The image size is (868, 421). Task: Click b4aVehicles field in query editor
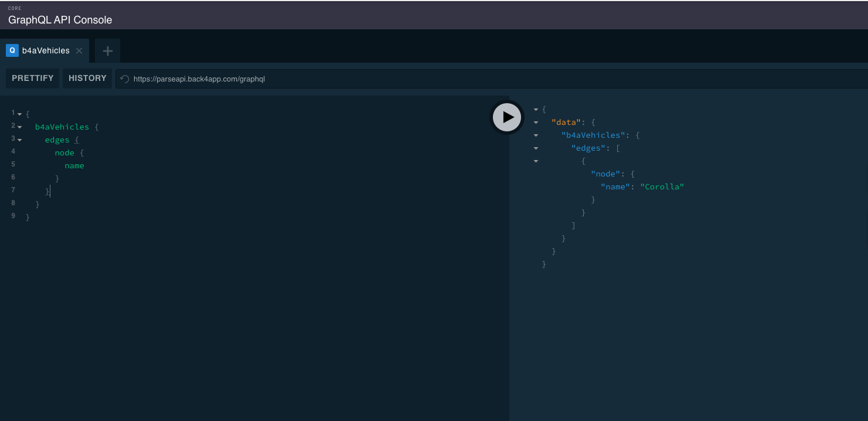62,127
